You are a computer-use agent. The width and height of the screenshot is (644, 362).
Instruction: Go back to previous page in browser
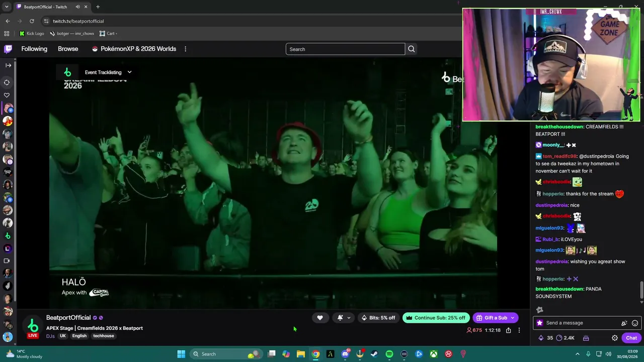click(8, 21)
